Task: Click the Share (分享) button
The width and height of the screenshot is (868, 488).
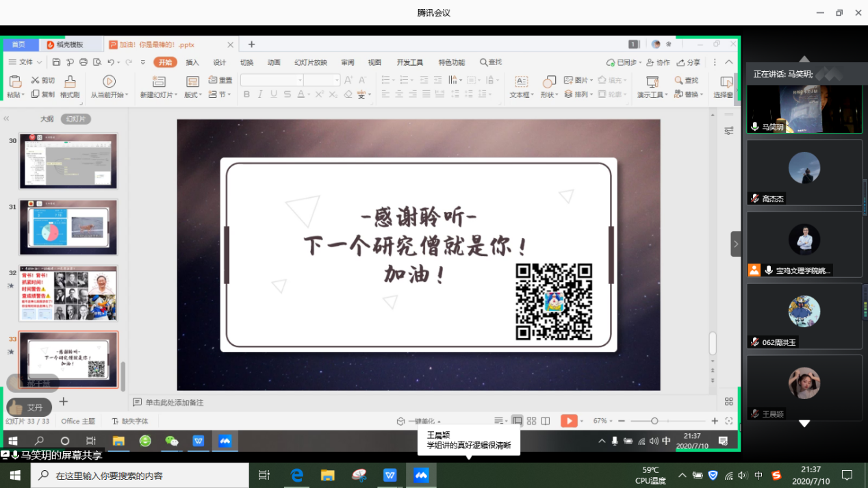Action: point(689,62)
